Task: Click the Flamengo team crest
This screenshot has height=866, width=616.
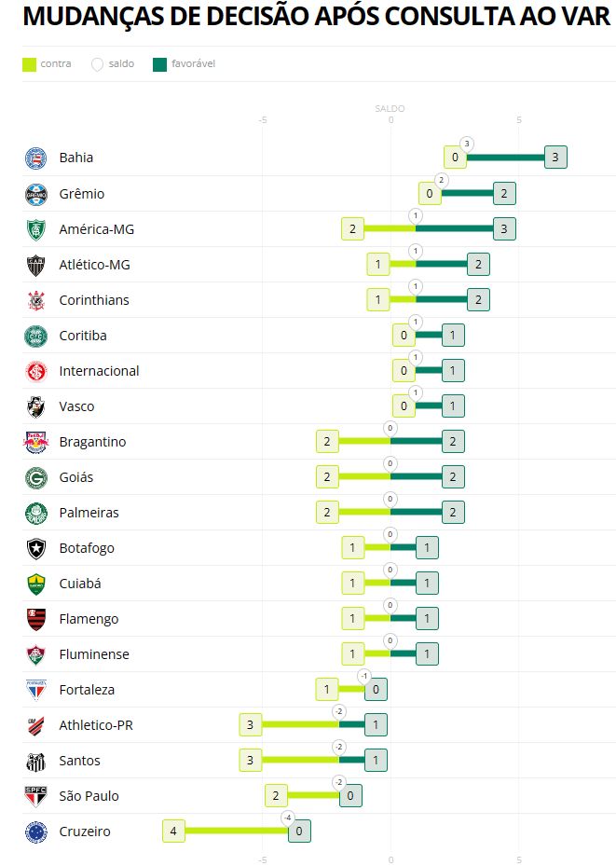Action: click(35, 619)
